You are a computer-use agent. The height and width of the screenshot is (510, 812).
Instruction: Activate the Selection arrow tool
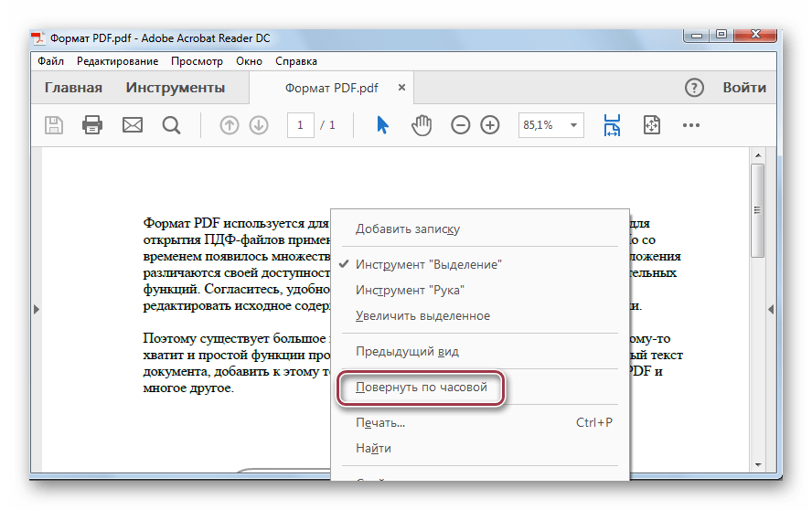pos(383,125)
